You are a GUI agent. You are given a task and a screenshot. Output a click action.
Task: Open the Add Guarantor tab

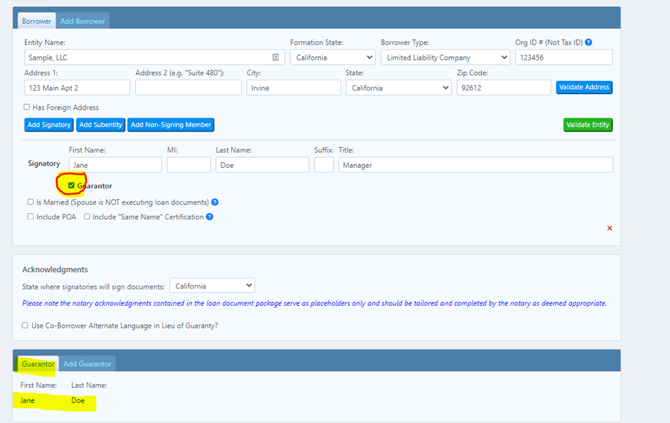coord(88,364)
